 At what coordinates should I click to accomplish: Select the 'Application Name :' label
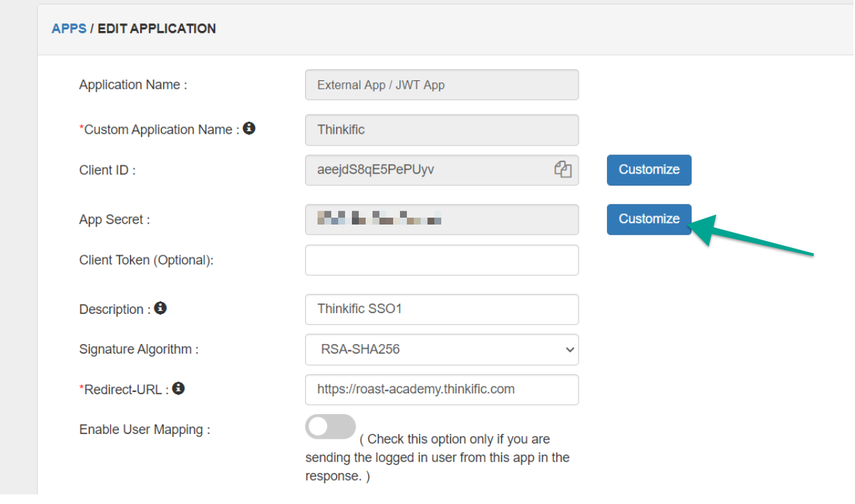coord(133,85)
